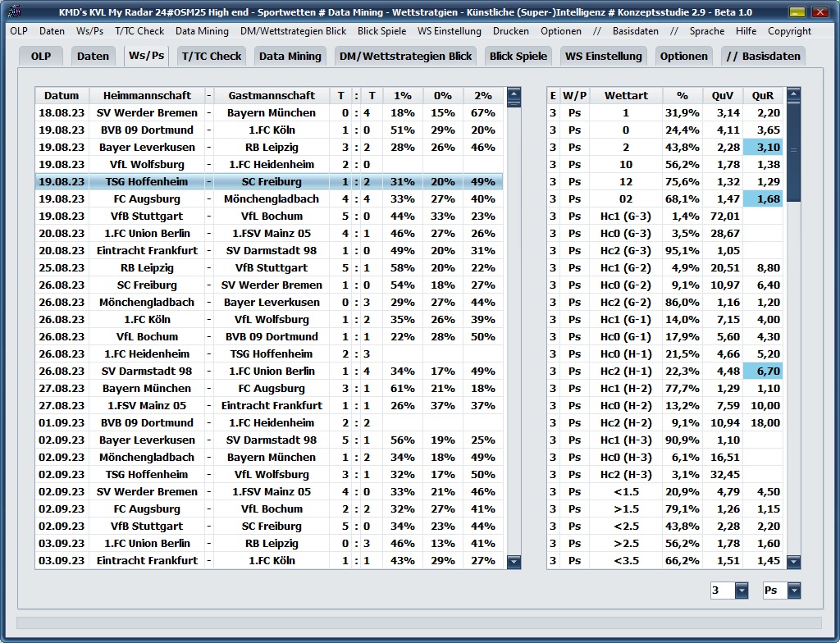Viewport: 840px width, 643px height.
Task: Select the Ws/Ps tab
Action: (146, 55)
